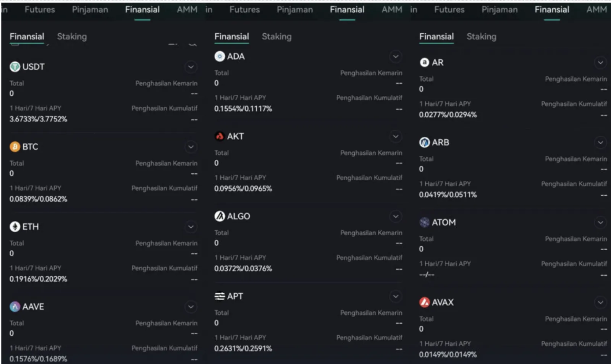Viewport: 611px width, 364px height.
Task: Click the USDT Tether coin icon
Action: (x=15, y=67)
